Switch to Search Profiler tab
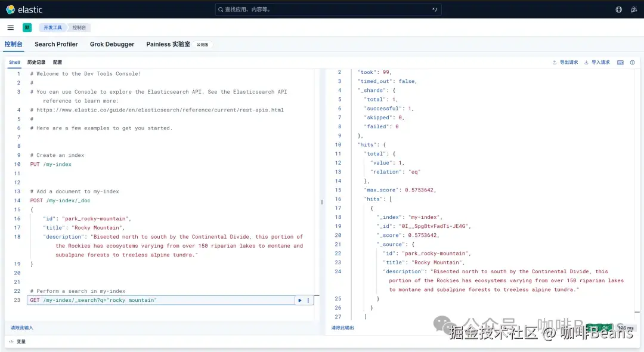This screenshot has width=644, height=352. click(x=56, y=44)
